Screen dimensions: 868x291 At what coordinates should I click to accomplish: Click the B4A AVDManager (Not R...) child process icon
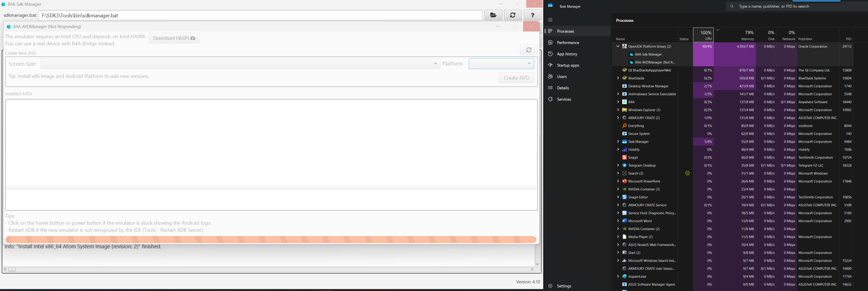[631, 62]
